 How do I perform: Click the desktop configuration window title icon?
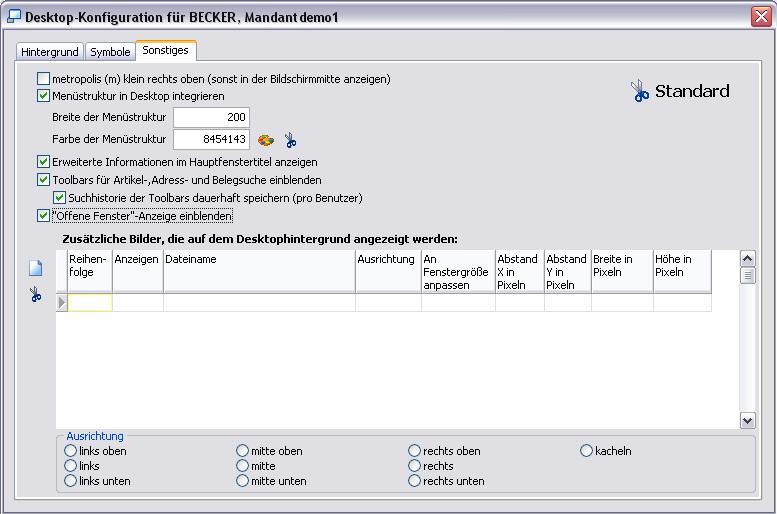pyautogui.click(x=13, y=17)
